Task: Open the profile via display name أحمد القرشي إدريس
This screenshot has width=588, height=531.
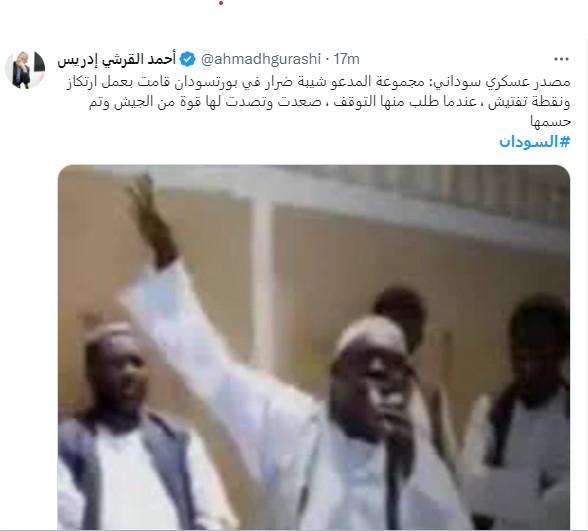Action: [117, 60]
